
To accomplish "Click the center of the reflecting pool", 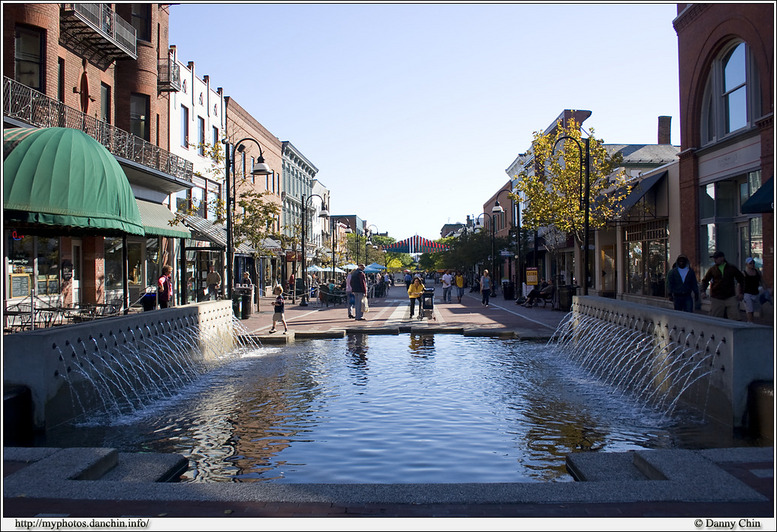I will pyautogui.click(x=390, y=400).
